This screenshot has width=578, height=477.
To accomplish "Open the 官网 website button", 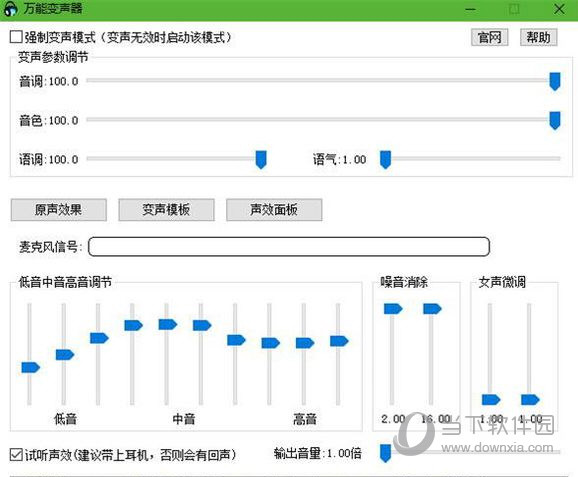I will (x=490, y=37).
